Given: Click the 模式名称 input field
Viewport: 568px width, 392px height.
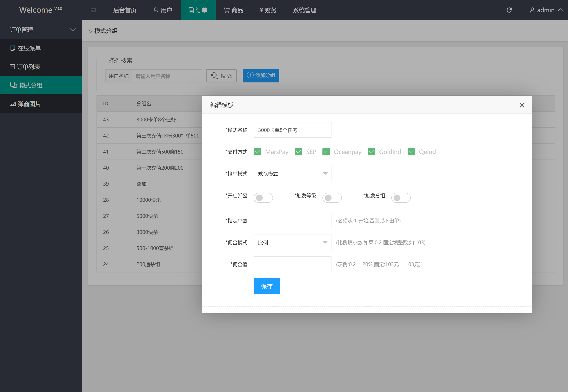Looking at the screenshot, I should (293, 130).
